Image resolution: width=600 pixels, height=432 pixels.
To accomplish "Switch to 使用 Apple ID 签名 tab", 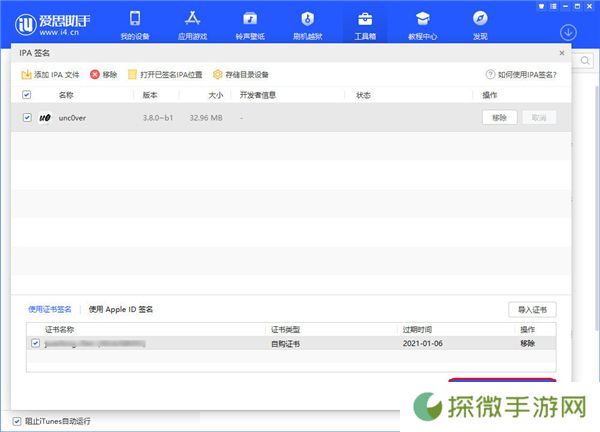I will tap(121, 309).
